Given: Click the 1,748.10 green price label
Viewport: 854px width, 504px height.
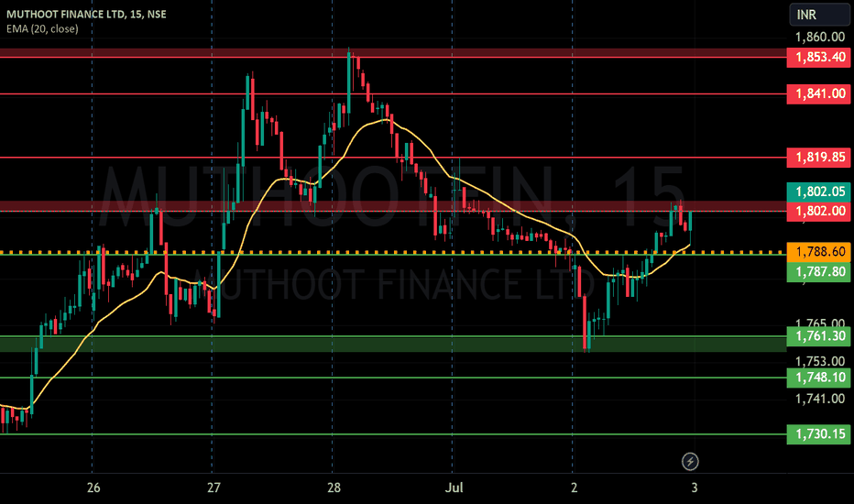Looking at the screenshot, I should coord(818,378).
